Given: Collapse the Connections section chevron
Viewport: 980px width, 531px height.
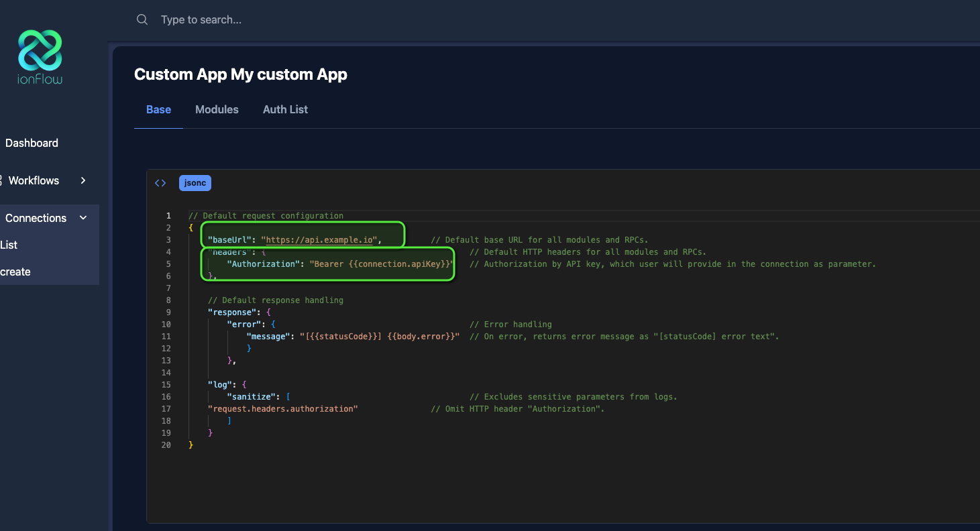Looking at the screenshot, I should (x=83, y=217).
